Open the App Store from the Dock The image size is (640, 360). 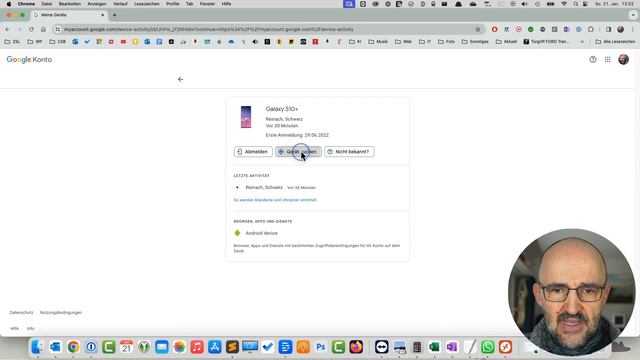click(215, 347)
